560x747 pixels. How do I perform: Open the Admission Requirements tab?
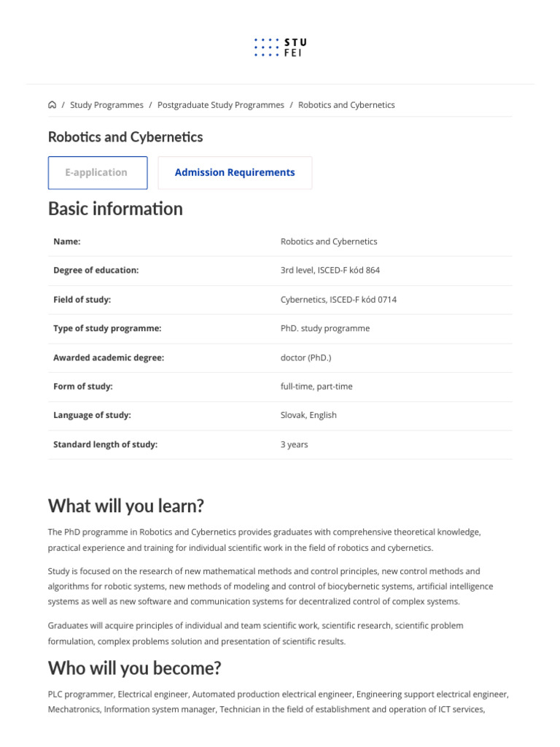(x=235, y=173)
